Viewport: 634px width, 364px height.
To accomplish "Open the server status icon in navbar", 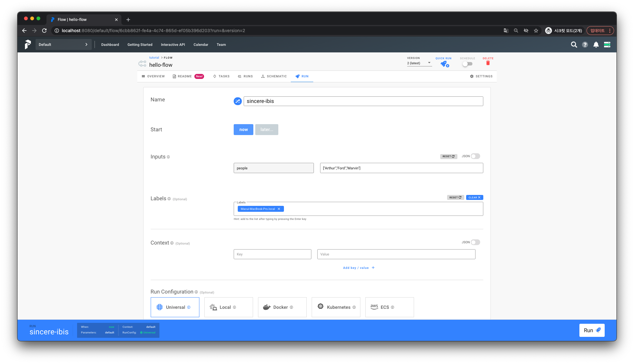I will coord(607,45).
